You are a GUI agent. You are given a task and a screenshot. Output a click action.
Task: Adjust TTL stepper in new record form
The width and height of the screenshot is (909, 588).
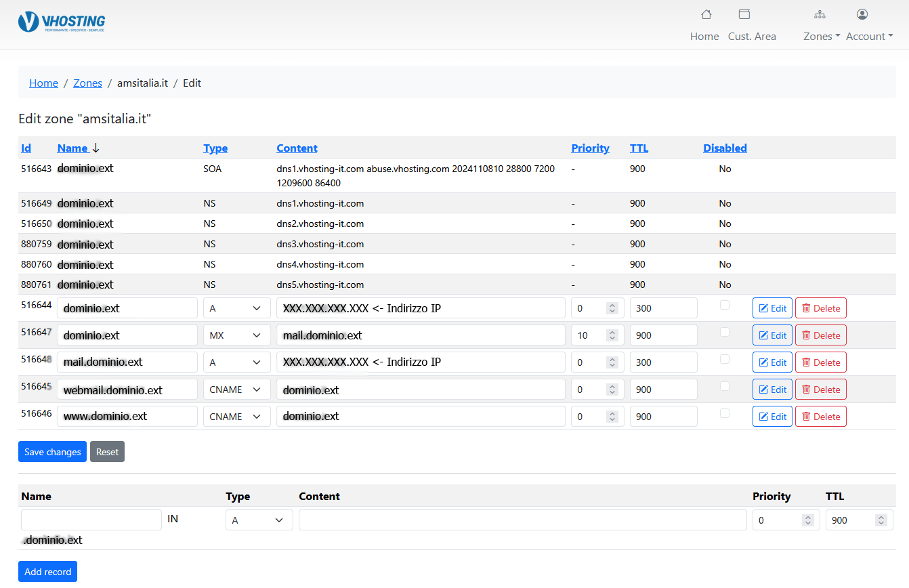[x=881, y=520]
